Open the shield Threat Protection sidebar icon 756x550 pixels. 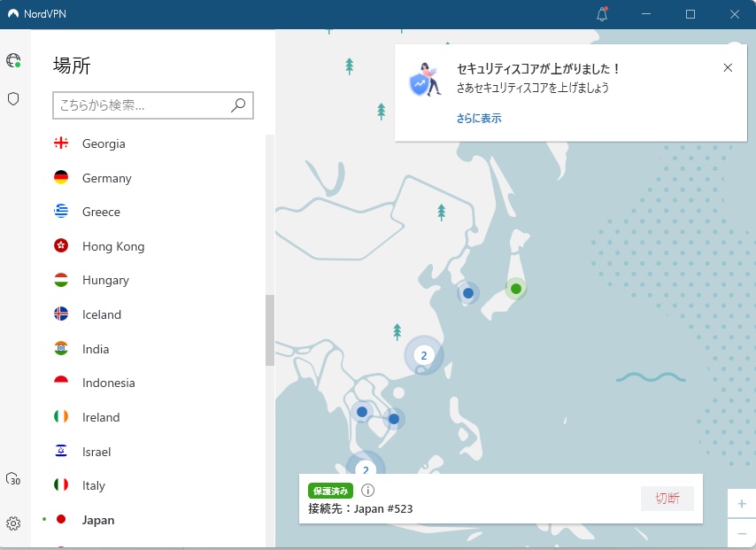pos(13,99)
